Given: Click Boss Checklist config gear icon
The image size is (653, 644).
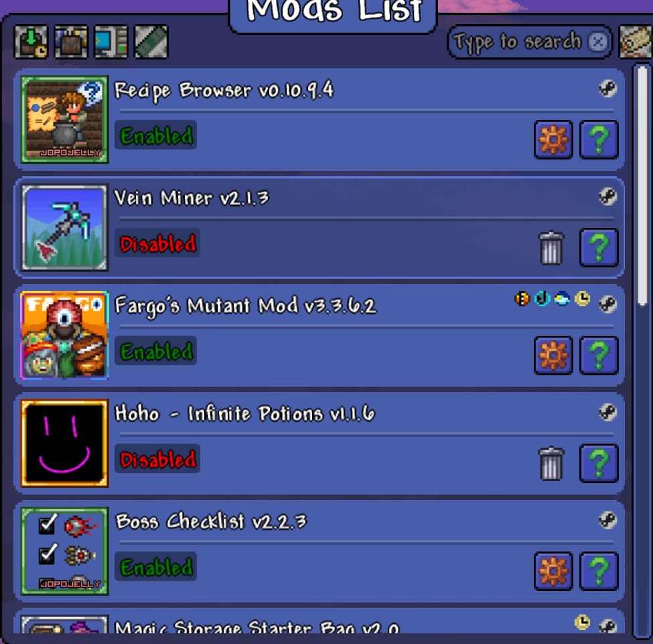Looking at the screenshot, I should click(553, 572).
